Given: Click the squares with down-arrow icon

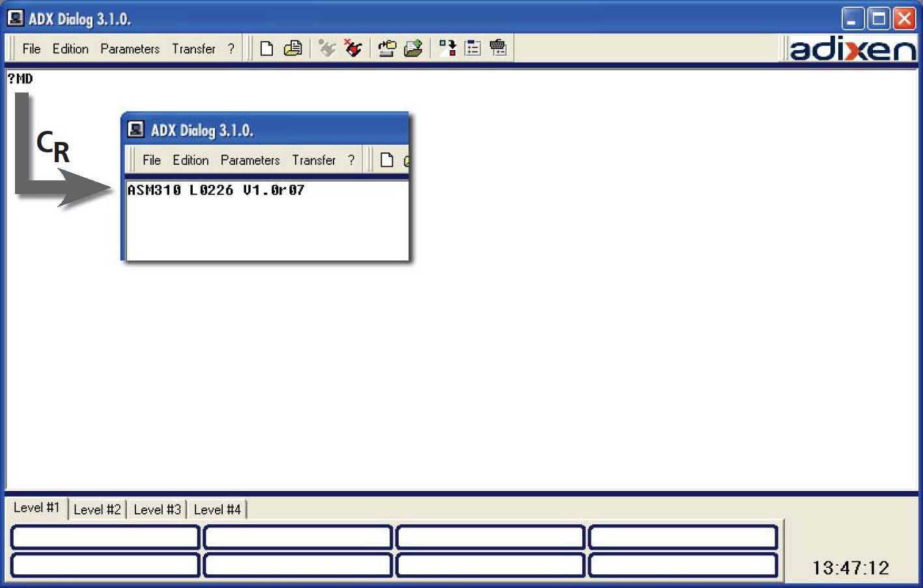Looking at the screenshot, I should pos(447,48).
